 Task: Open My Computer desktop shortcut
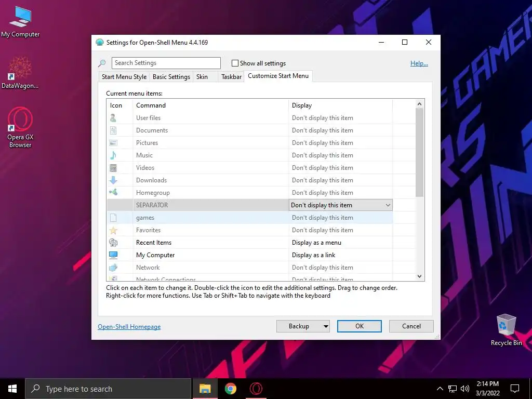(x=20, y=21)
